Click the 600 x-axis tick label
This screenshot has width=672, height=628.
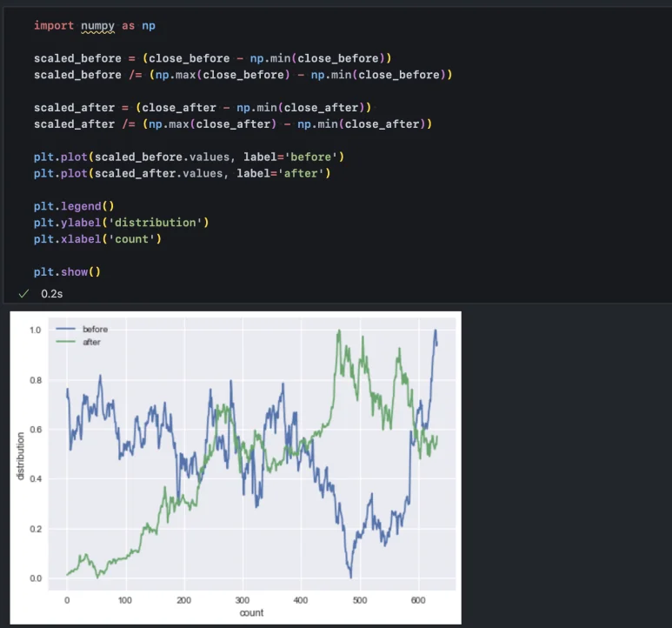[x=418, y=600]
